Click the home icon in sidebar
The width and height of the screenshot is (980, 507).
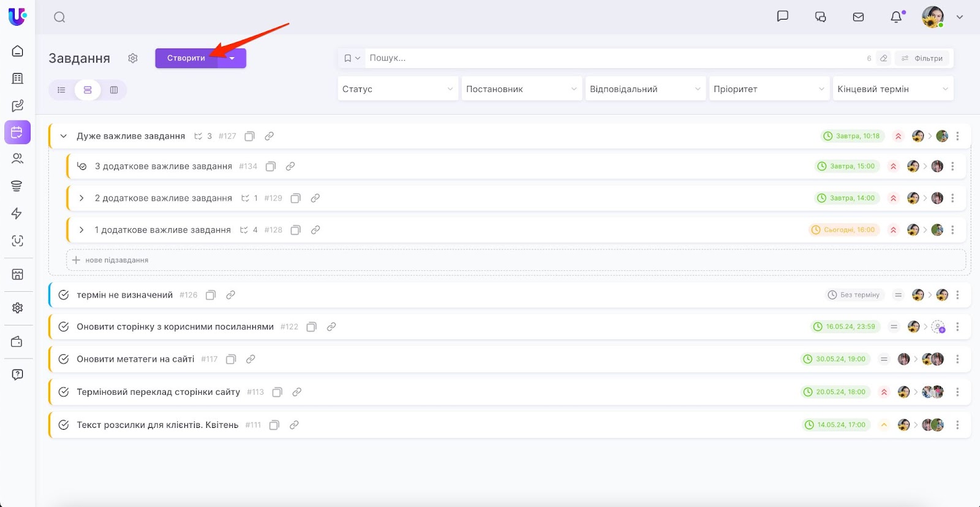[x=17, y=51]
